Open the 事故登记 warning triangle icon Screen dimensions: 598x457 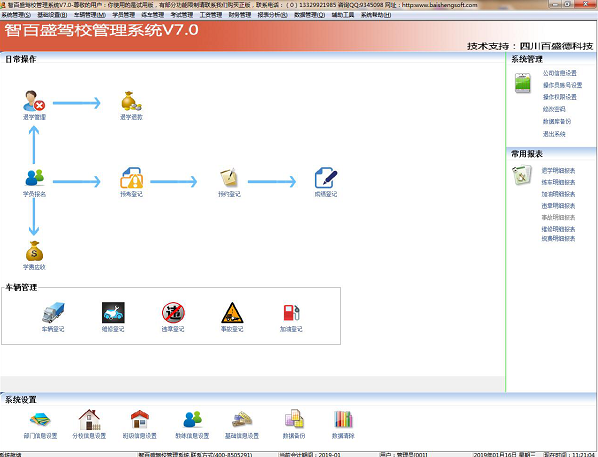pyautogui.click(x=232, y=313)
